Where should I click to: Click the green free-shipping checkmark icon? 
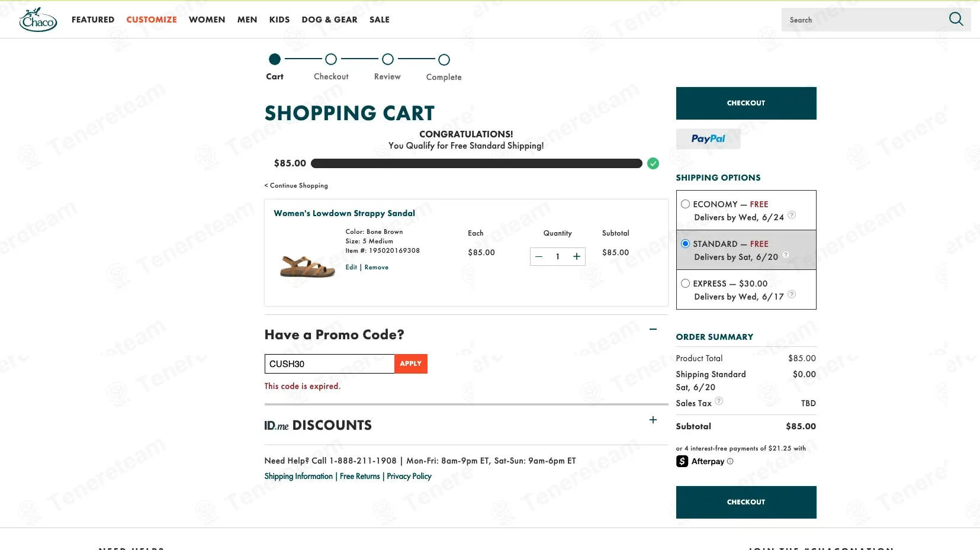(x=653, y=163)
